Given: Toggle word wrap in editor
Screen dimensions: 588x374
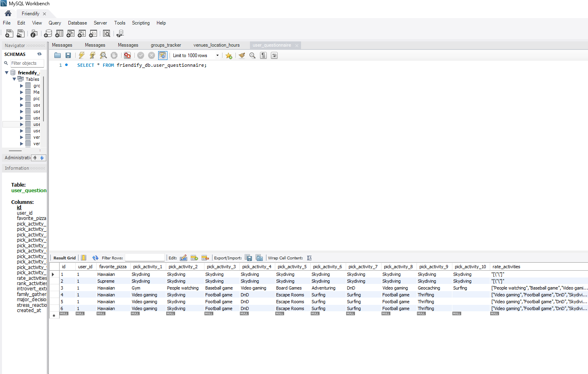Looking at the screenshot, I should pyautogui.click(x=274, y=55).
